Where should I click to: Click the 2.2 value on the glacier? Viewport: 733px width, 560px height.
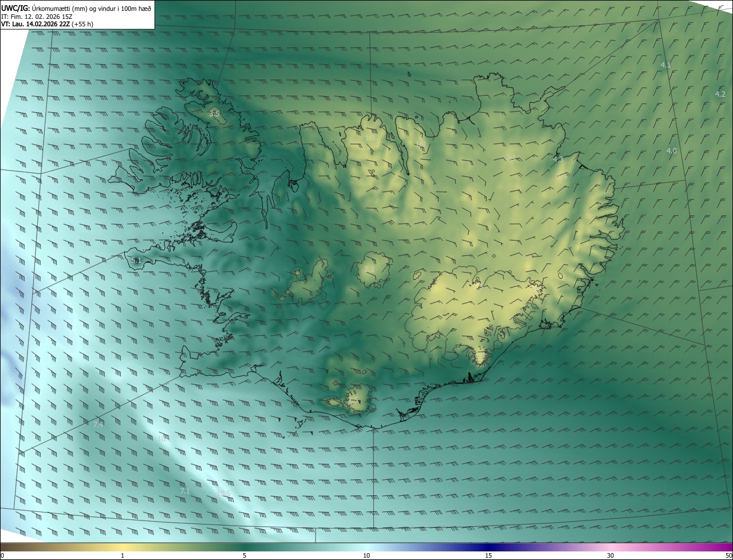(x=369, y=270)
